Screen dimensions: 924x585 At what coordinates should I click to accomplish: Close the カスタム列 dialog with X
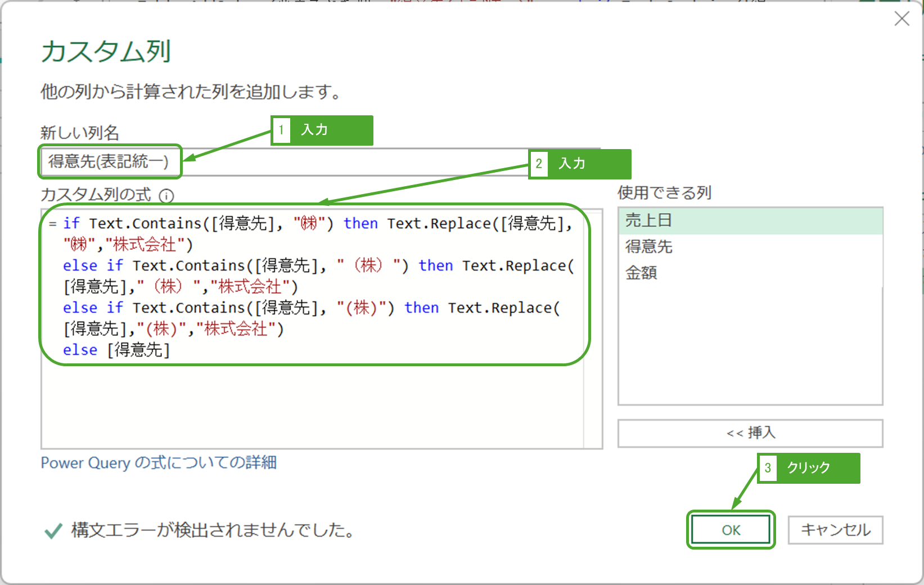click(902, 19)
